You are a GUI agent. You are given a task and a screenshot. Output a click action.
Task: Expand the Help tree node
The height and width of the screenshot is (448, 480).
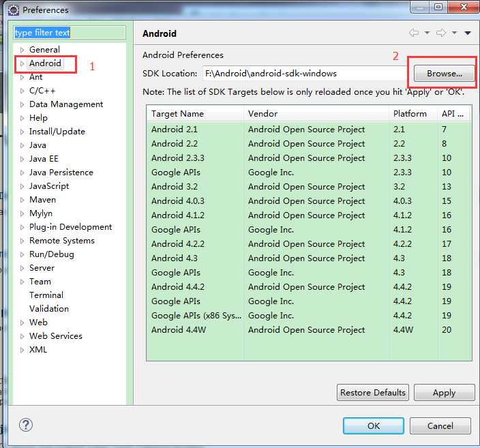(x=22, y=118)
